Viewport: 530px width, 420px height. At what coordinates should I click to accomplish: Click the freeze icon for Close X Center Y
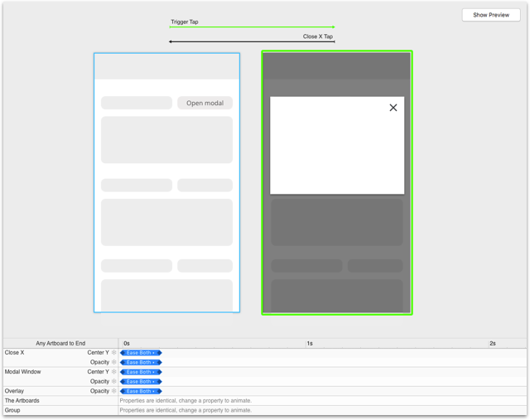point(114,353)
